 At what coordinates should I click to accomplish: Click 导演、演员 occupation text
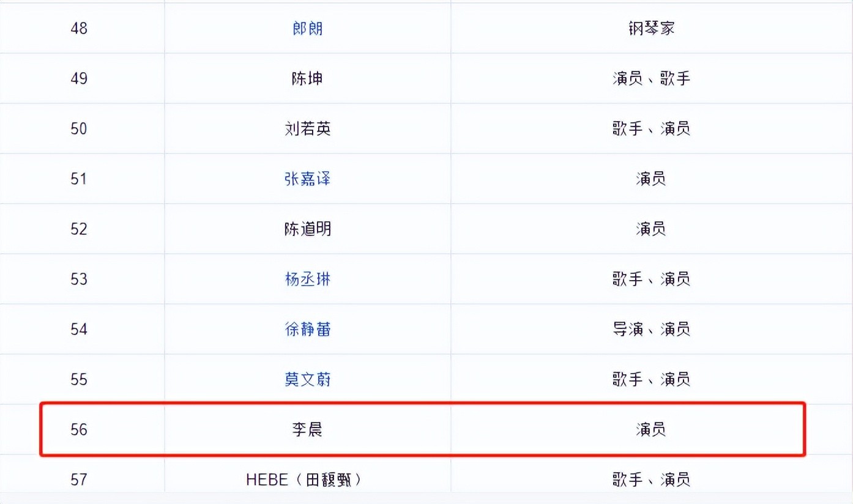[650, 330]
